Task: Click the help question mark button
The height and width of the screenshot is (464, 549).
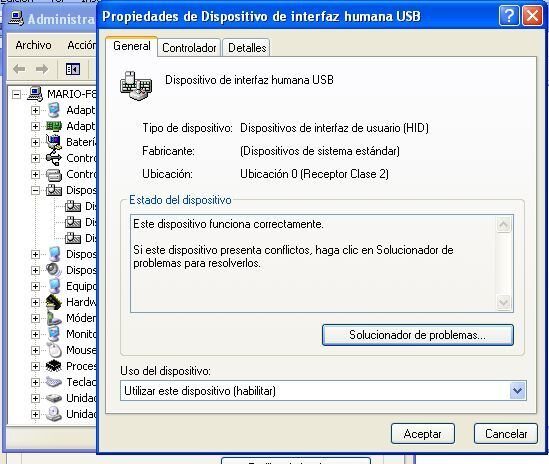Action: pos(509,16)
